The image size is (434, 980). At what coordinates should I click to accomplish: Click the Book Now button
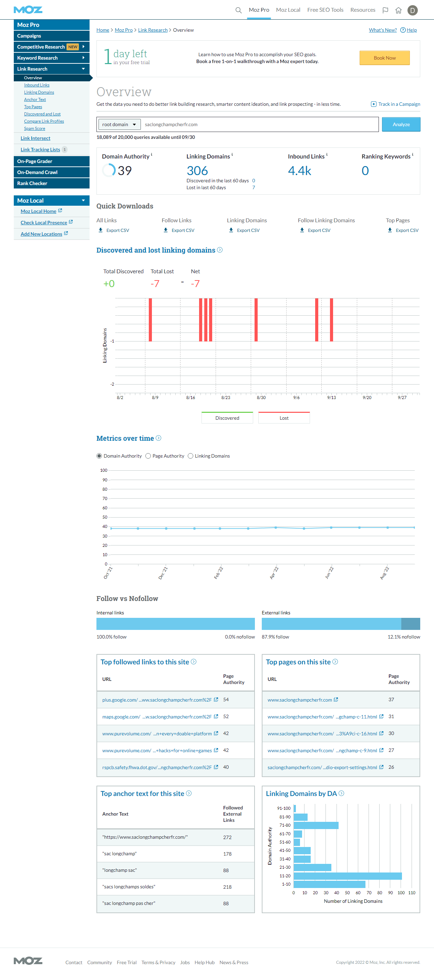coord(384,58)
